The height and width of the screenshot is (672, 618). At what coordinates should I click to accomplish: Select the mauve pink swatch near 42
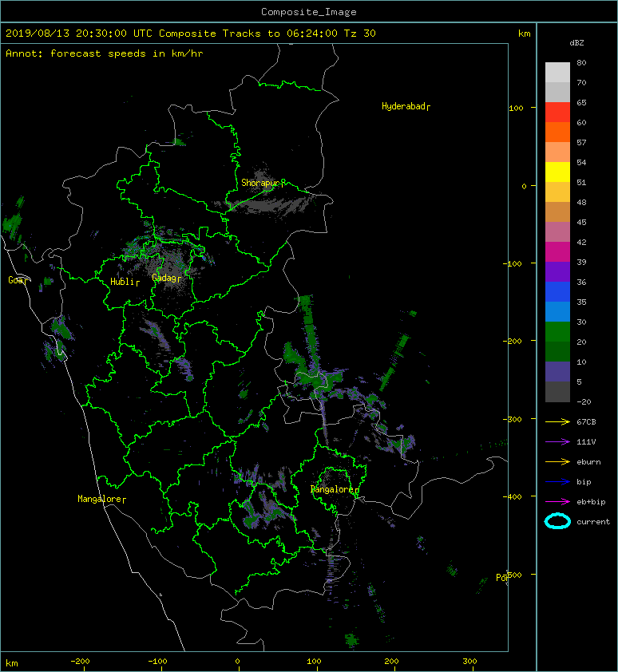557,232
